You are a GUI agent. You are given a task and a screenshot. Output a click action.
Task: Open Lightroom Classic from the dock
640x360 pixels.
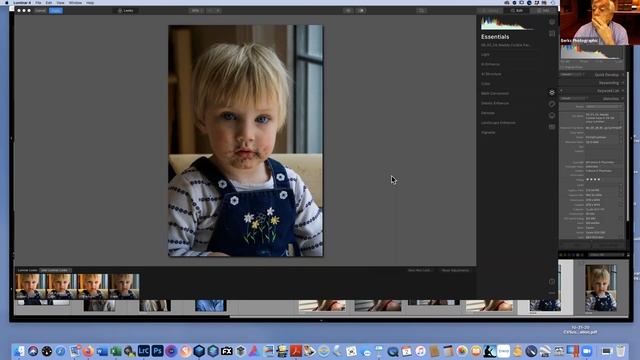(144, 351)
